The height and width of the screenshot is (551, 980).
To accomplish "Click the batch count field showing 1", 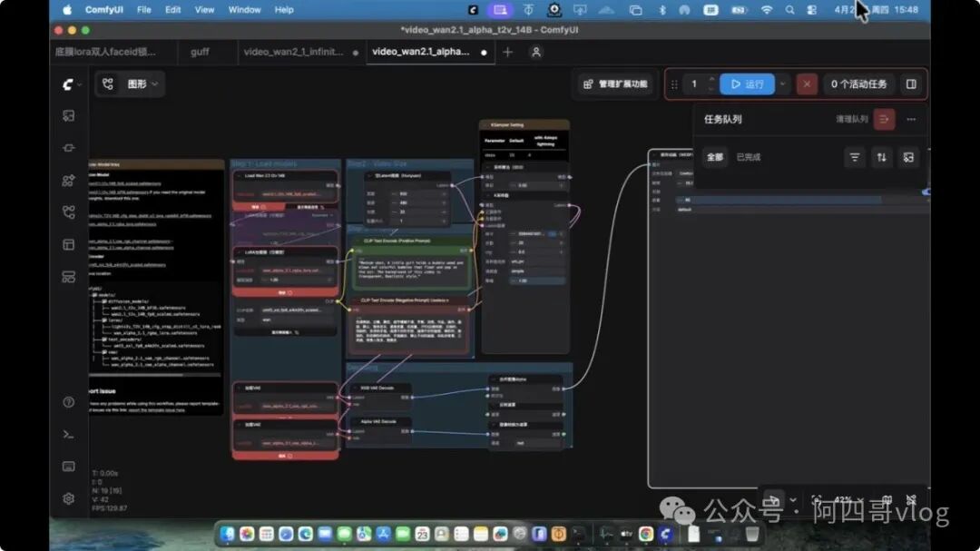I will click(x=694, y=84).
